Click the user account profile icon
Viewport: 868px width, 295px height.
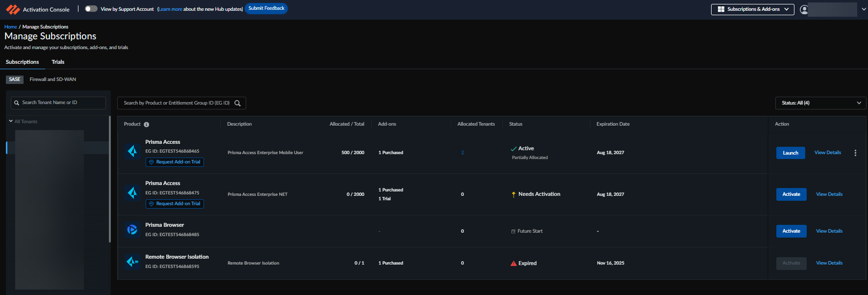(803, 9)
